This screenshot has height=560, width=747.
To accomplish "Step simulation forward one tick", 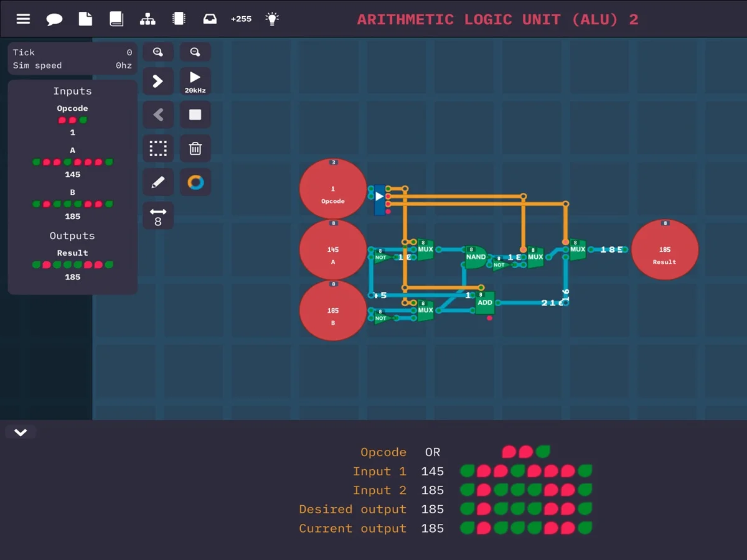I will tap(158, 82).
